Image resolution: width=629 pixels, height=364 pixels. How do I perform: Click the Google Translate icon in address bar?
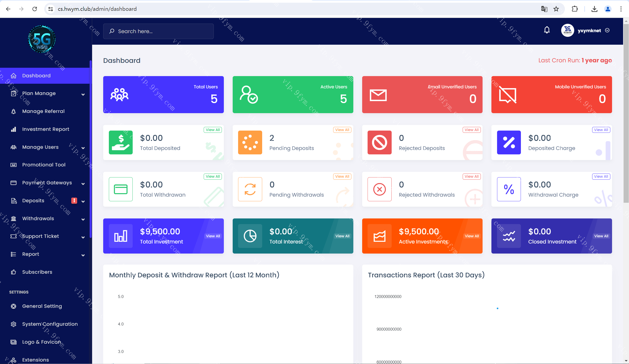point(544,9)
